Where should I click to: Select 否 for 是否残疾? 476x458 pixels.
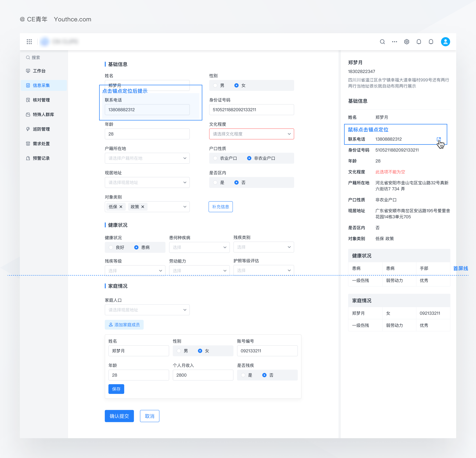click(264, 375)
